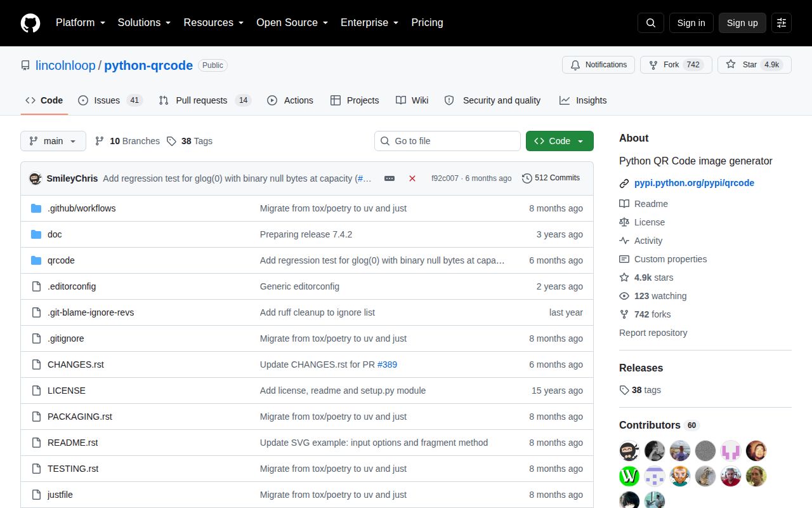
Task: Switch to the Projects tab
Action: pos(355,100)
